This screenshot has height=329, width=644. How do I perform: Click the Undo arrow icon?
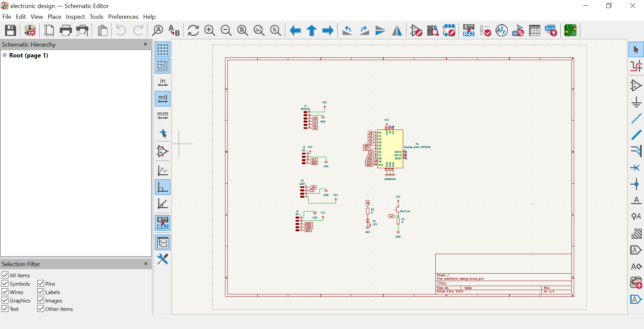coord(121,31)
